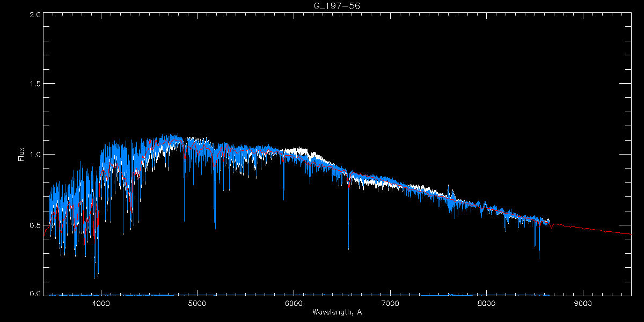644x322 pixels.
Task: Click the 'Wavelength, A' x-axis label
Action: pos(336,312)
